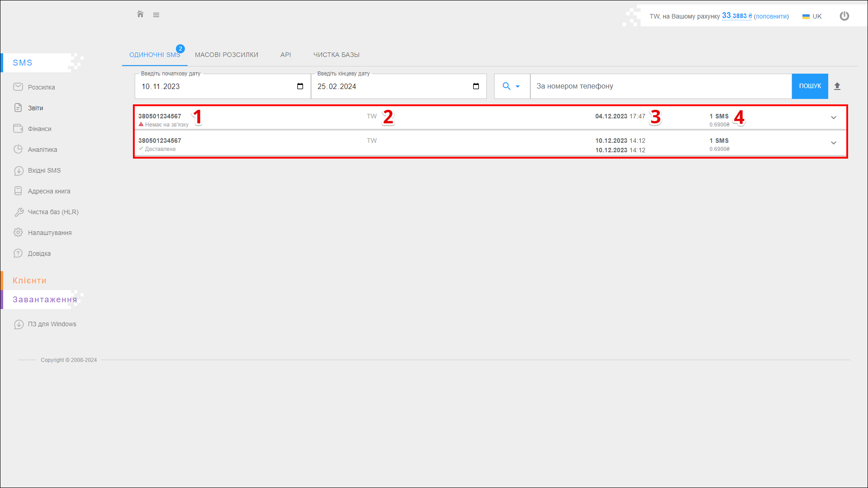Image resolution: width=868 pixels, height=488 pixels.
Task: Click the поповнити top-up link
Action: point(771,16)
